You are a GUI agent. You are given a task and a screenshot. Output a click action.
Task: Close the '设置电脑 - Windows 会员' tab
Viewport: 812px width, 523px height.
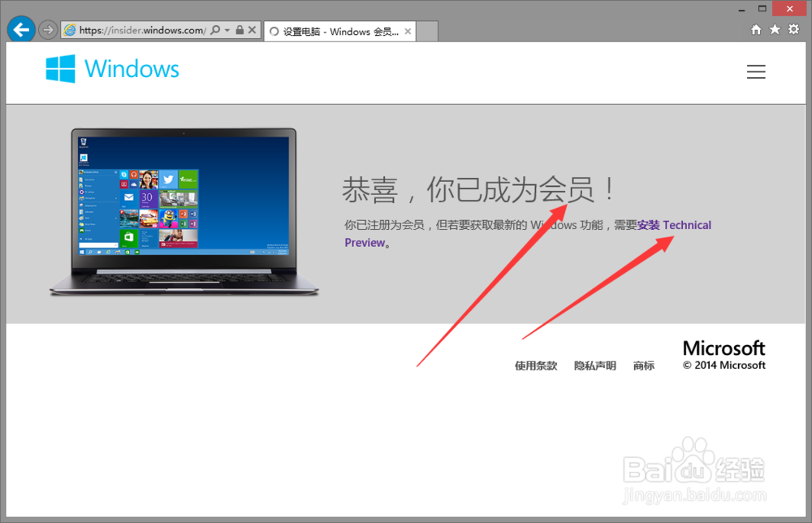[408, 32]
